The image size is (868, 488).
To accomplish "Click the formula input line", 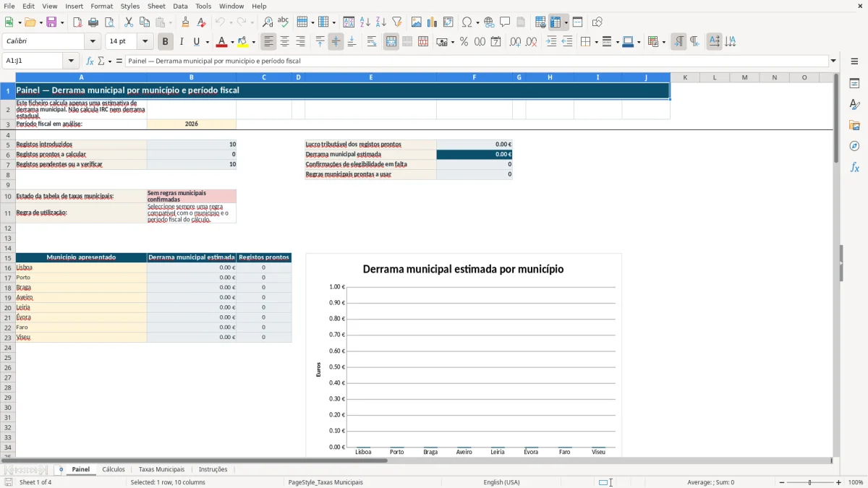I will [x=477, y=61].
